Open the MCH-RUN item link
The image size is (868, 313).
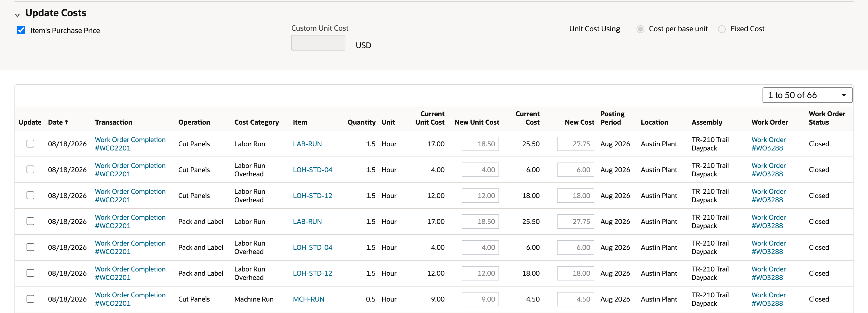coord(308,299)
